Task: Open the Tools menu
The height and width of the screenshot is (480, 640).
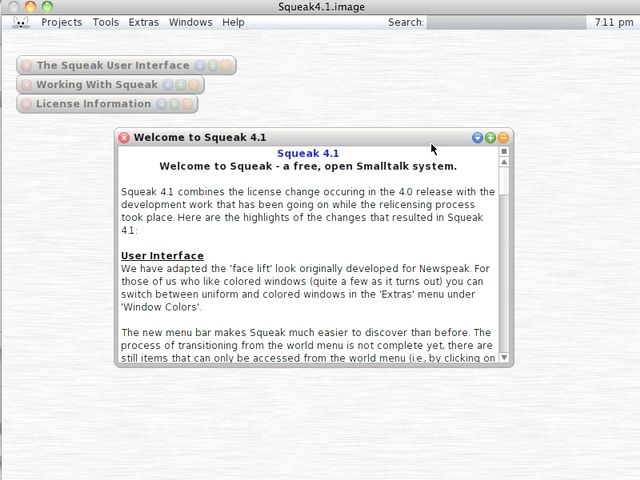Action: click(x=106, y=22)
